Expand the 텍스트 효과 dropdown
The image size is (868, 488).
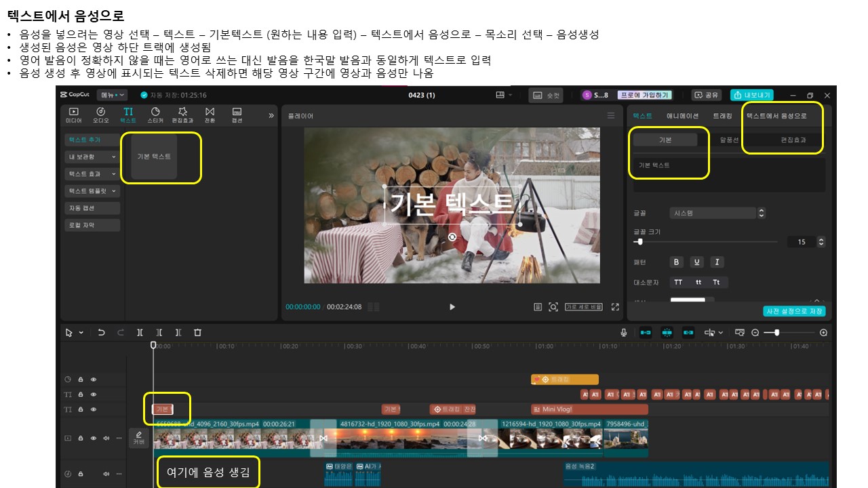pos(92,174)
